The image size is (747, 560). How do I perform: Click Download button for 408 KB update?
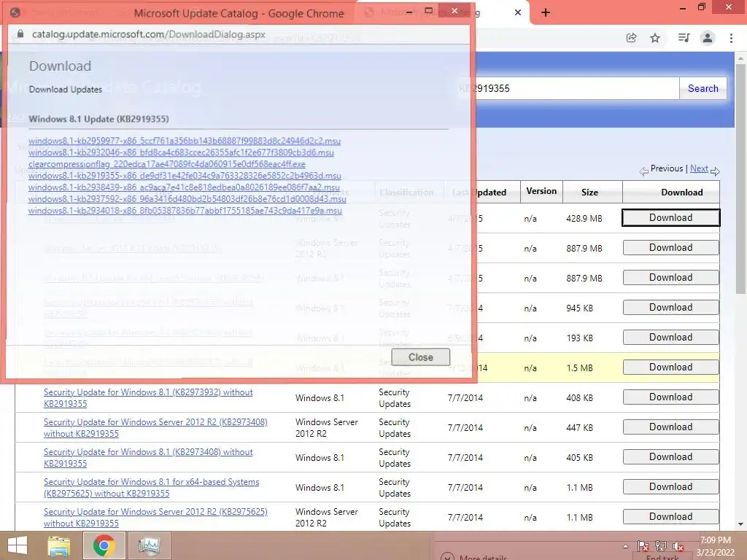click(671, 397)
